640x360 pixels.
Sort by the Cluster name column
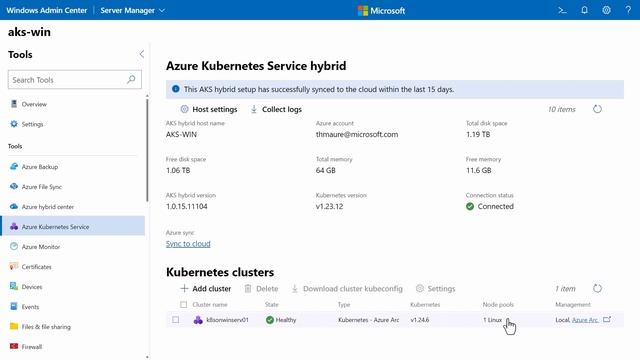[x=210, y=304]
